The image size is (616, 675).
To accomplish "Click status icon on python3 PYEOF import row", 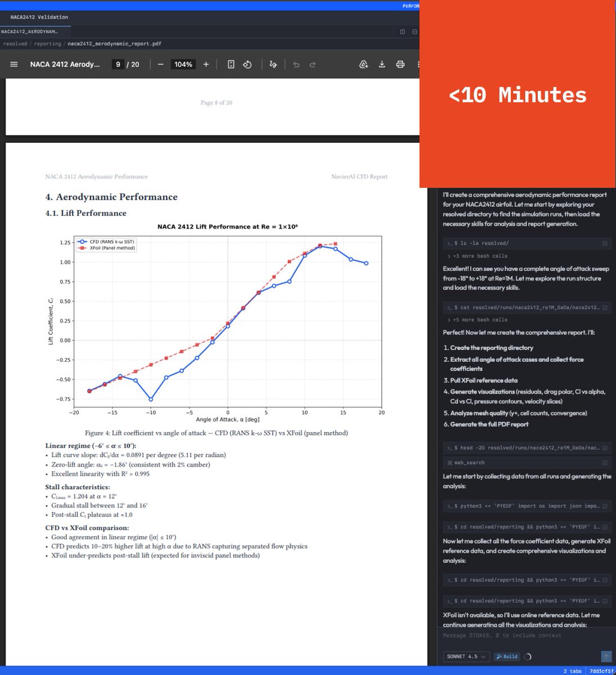I will (x=605, y=506).
